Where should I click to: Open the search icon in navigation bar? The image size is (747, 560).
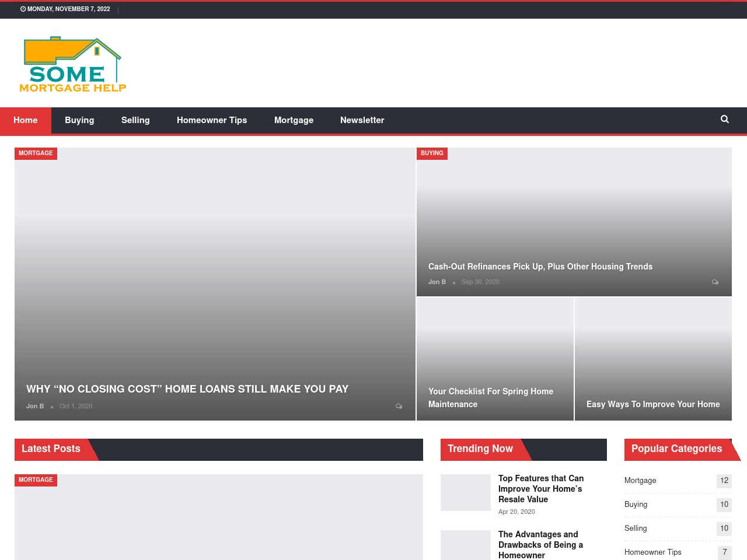point(725,119)
